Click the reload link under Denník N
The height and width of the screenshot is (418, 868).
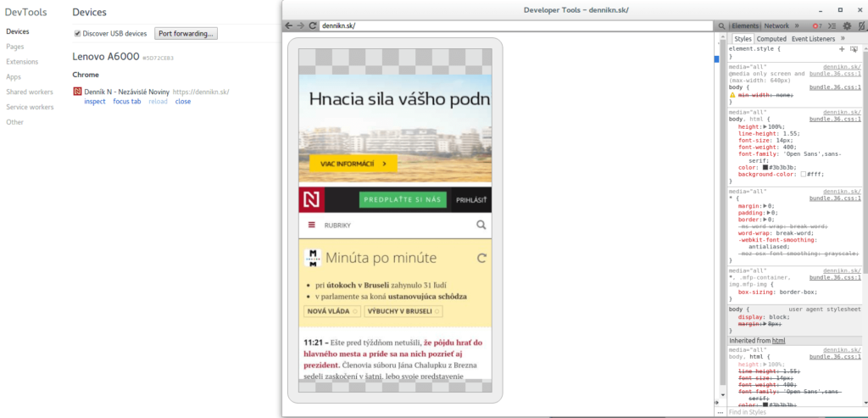coord(158,101)
